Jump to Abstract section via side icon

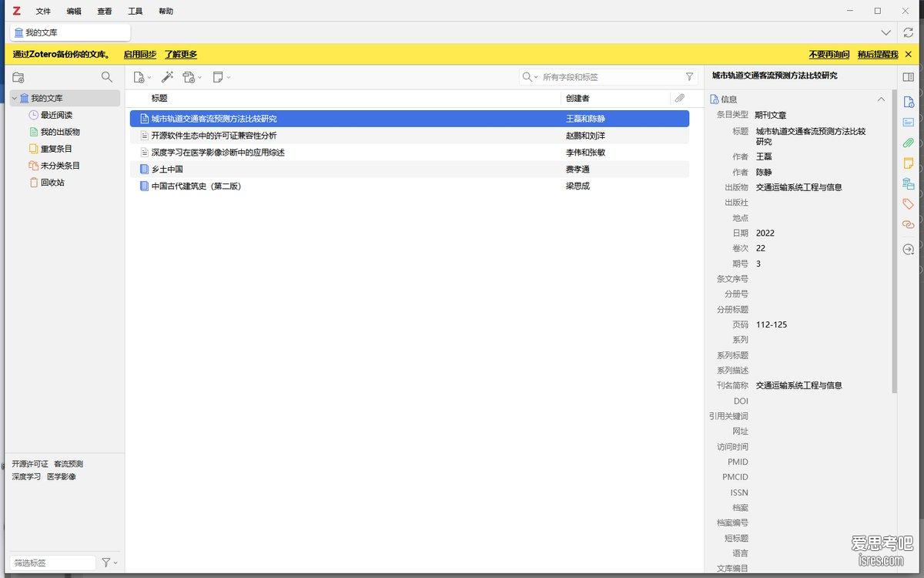click(909, 122)
